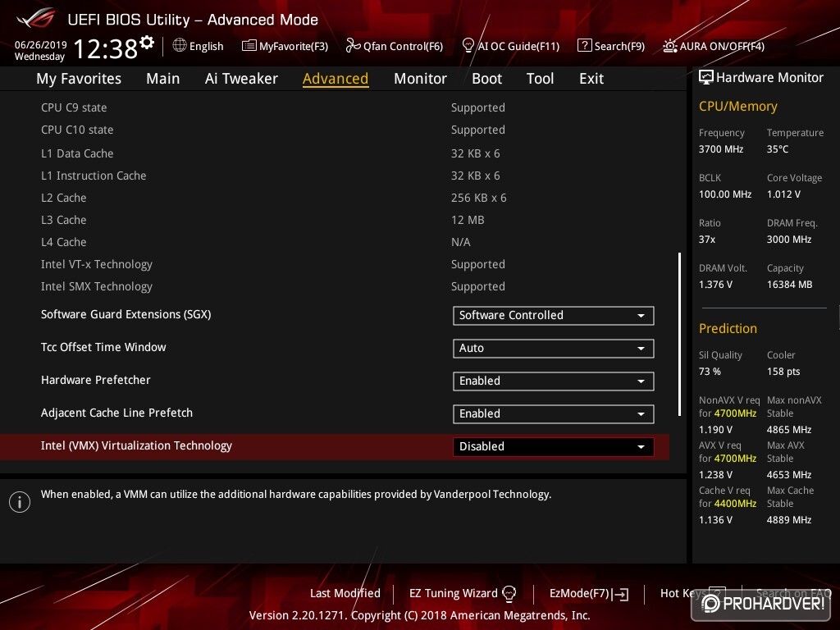Image resolution: width=840 pixels, height=630 pixels.
Task: Select the Hardware Prefetcher label
Action: (95, 380)
